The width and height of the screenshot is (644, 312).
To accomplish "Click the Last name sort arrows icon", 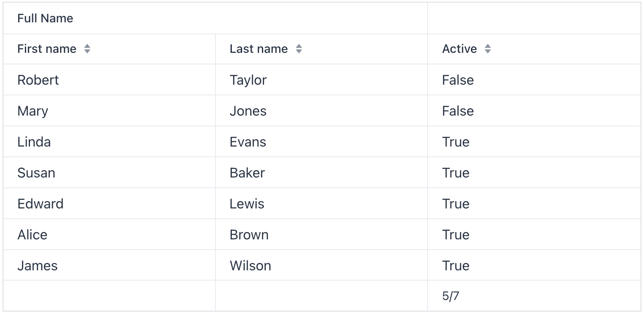I will coord(299,49).
